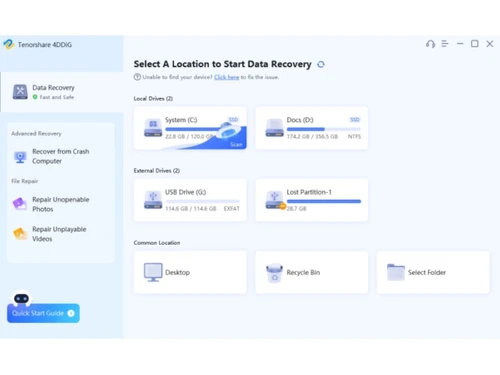Screen dimensions: 500x375
Task: Click USB Drive (G:) usage bar
Action: (x=202, y=201)
